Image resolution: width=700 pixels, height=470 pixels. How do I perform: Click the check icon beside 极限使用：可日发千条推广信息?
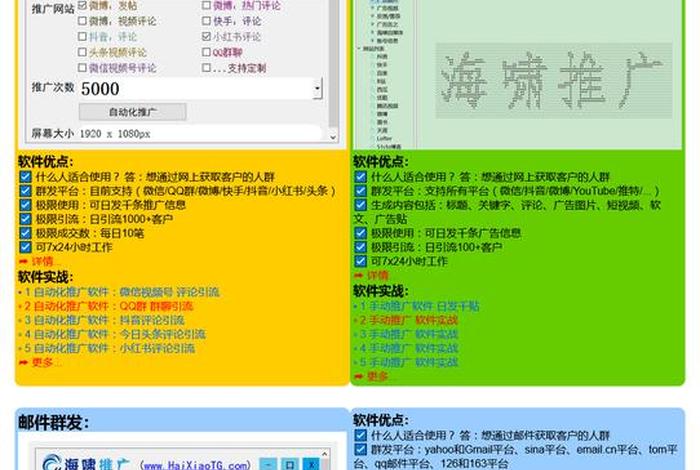[x=25, y=205]
